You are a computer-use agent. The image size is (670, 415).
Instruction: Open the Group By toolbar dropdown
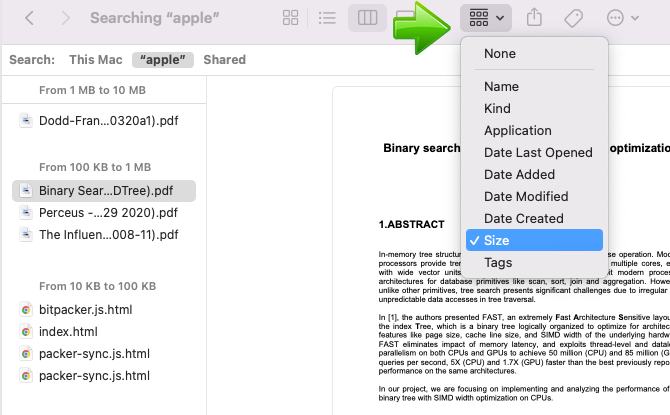point(486,18)
